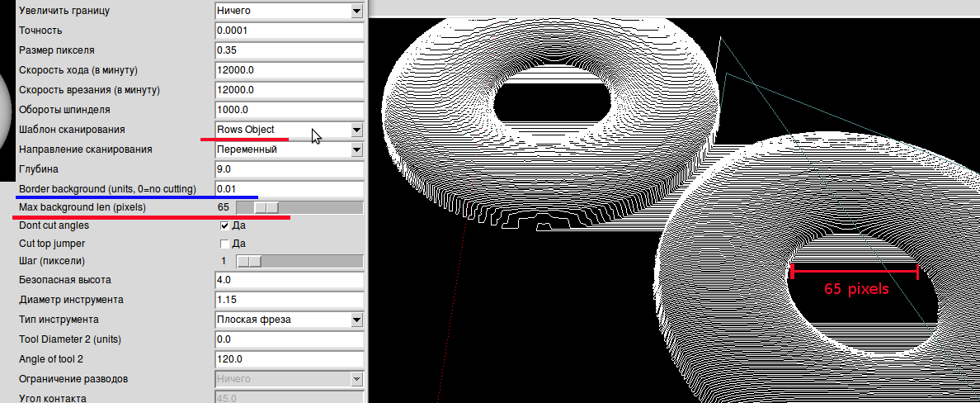Click the label 'Скорость врезания (в минуту)'
980x403 pixels.
(89, 90)
